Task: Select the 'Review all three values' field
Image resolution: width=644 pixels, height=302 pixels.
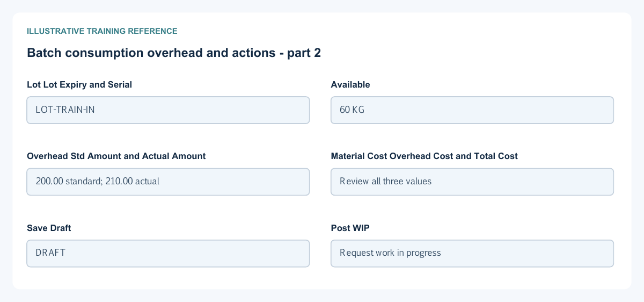Action: (x=472, y=182)
